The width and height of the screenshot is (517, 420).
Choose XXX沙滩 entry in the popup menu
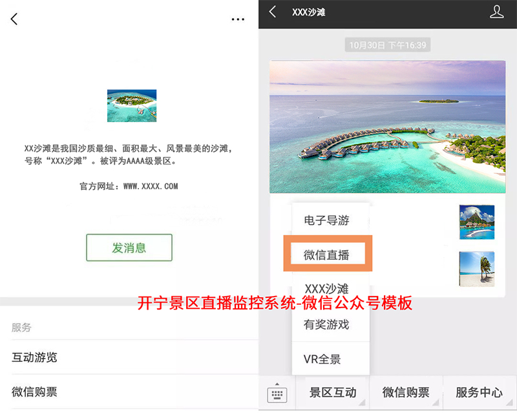coord(327,288)
